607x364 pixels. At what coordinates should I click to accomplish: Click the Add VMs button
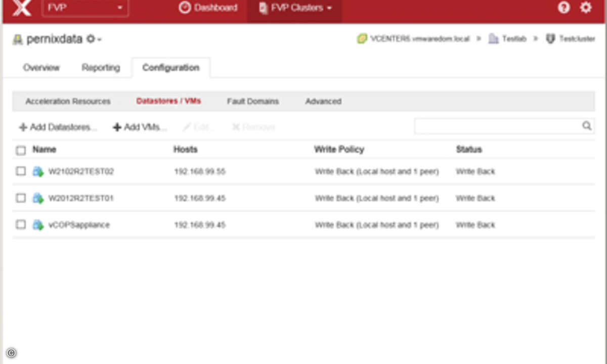coord(140,127)
